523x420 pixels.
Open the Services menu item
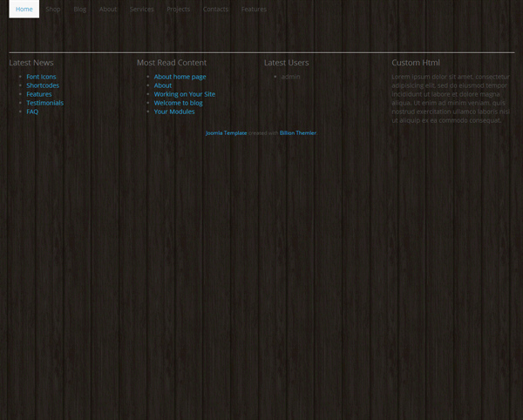click(x=141, y=10)
